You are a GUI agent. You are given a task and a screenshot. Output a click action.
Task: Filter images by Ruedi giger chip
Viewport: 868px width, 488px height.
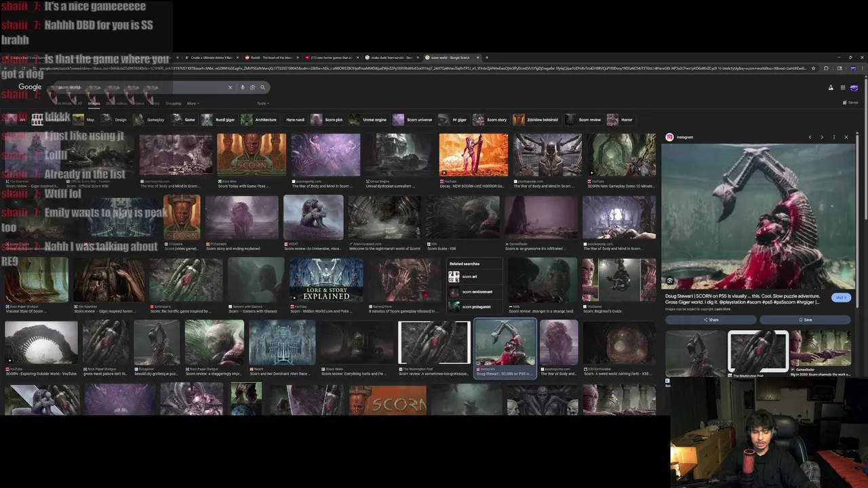click(x=218, y=120)
